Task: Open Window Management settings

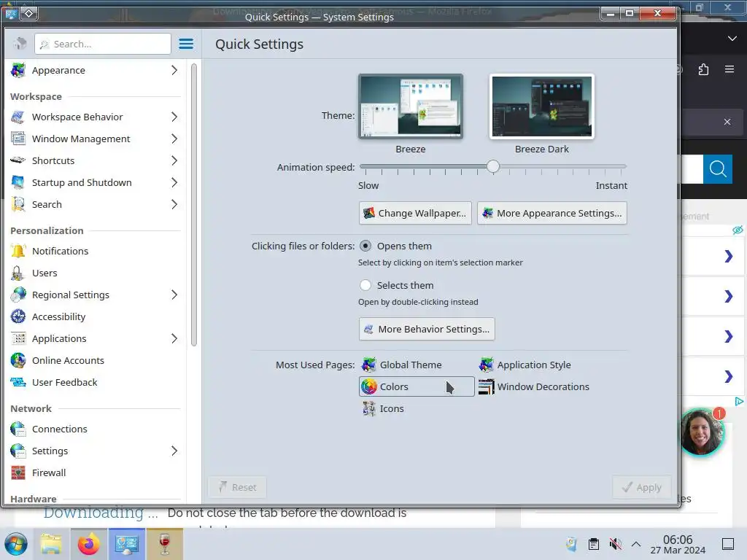Action: point(95,139)
